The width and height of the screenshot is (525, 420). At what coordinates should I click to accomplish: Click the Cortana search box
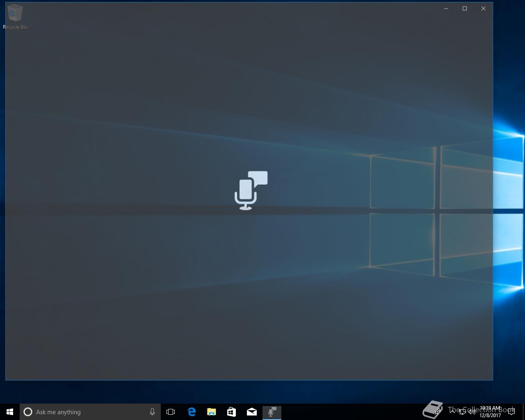point(90,412)
